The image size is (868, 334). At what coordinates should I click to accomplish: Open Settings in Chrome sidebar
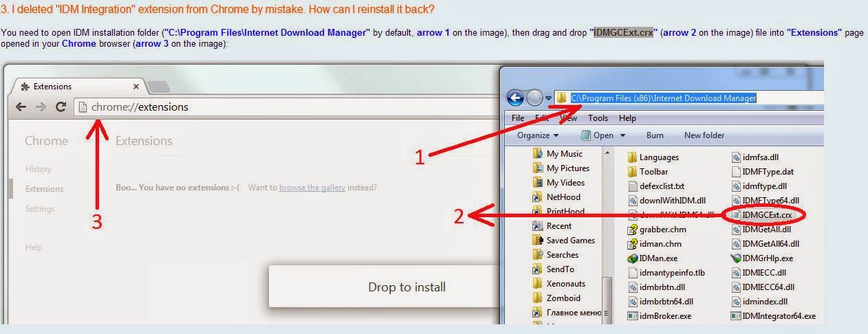pos(39,209)
